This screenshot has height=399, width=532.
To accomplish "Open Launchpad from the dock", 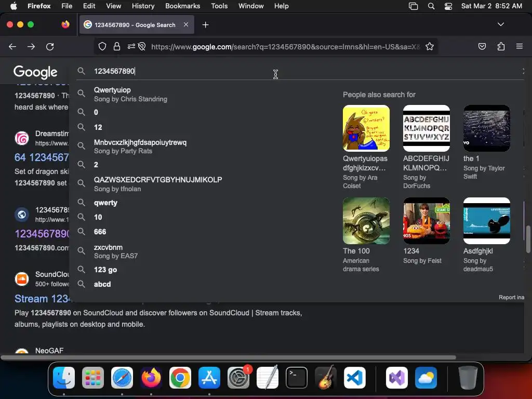I will click(93, 378).
